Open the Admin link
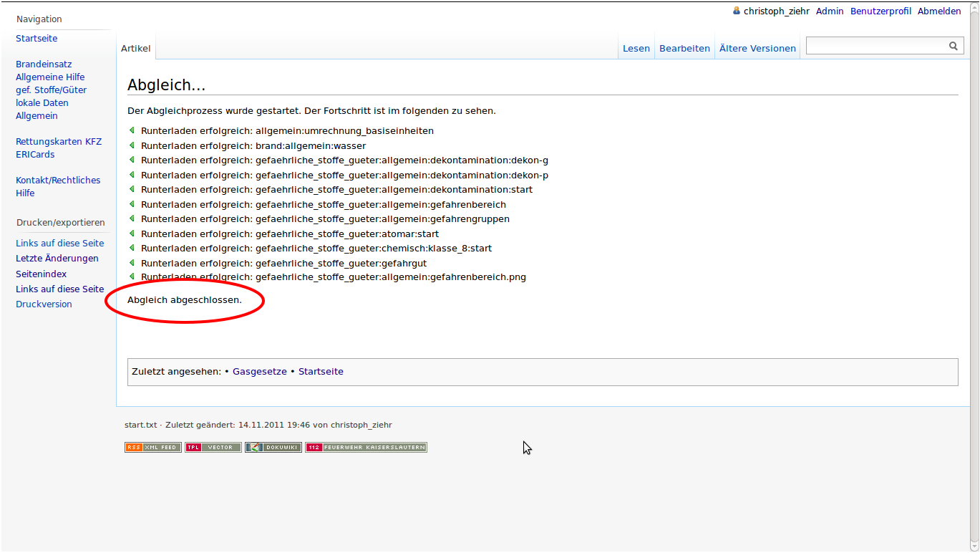 pyautogui.click(x=830, y=11)
